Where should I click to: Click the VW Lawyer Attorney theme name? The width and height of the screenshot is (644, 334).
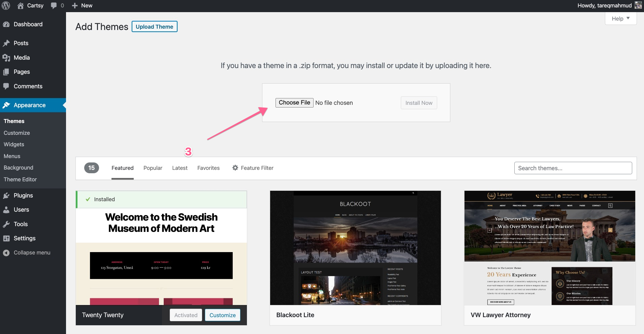tap(501, 315)
